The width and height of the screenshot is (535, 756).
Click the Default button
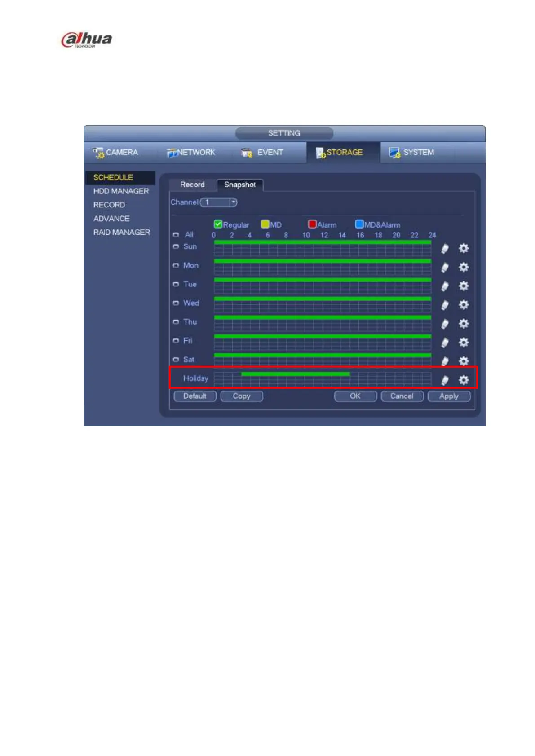(x=195, y=396)
